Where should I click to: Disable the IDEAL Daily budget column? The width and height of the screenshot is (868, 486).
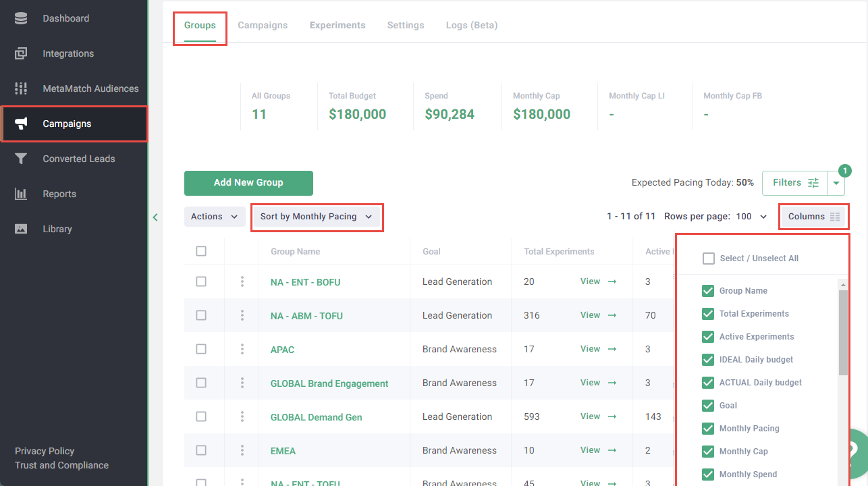[708, 359]
